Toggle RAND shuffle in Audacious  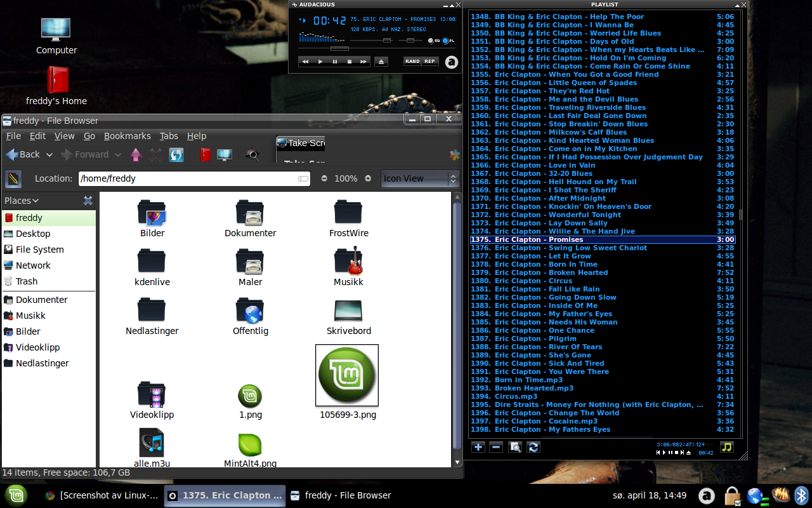pos(412,62)
